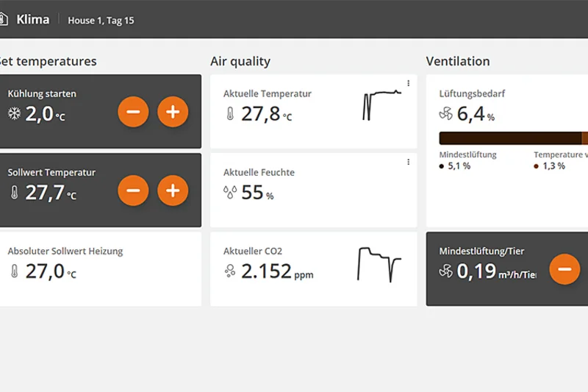
Task: Click the 55 % humidity value
Action: click(x=258, y=193)
